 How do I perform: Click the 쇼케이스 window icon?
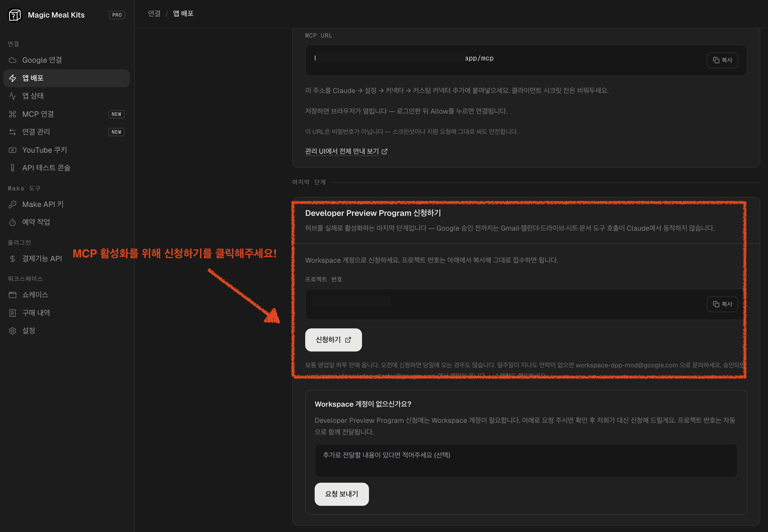pyautogui.click(x=13, y=295)
